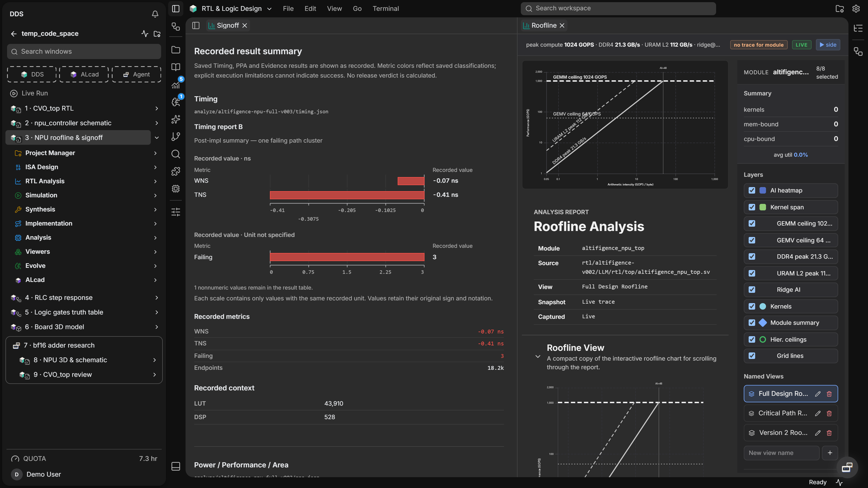Open the chip hardware icon in activity bar
Image resolution: width=868 pixels, height=488 pixels.
click(175, 189)
